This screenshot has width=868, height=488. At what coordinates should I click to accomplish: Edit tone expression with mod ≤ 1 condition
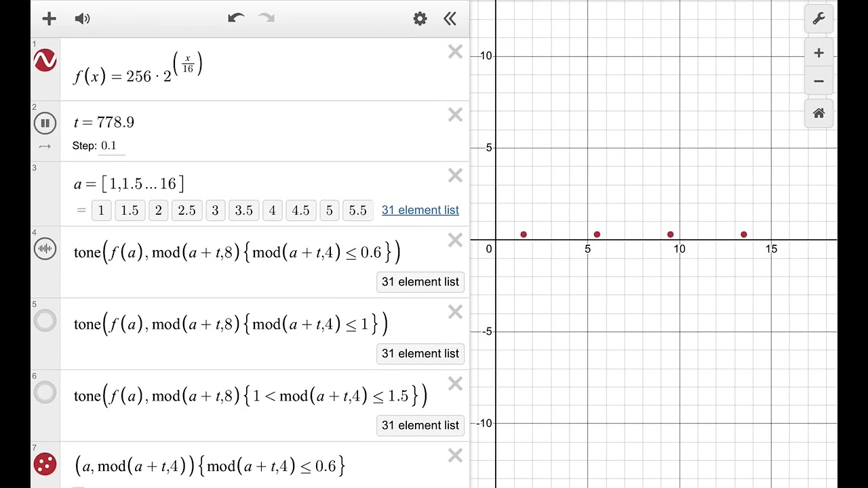(x=231, y=325)
